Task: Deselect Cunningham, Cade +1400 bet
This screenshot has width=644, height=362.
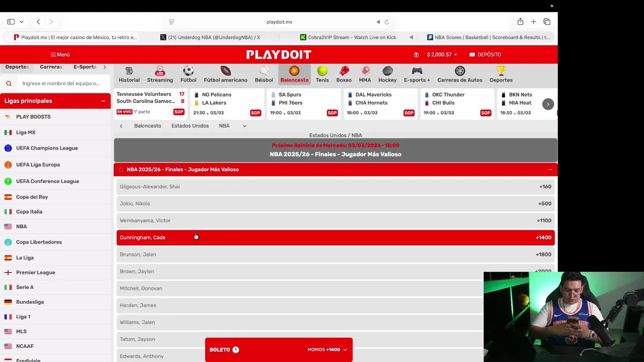Action: (x=336, y=237)
